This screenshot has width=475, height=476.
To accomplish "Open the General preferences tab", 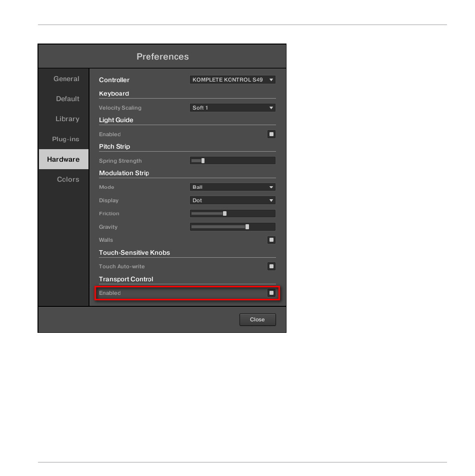I will click(x=63, y=79).
